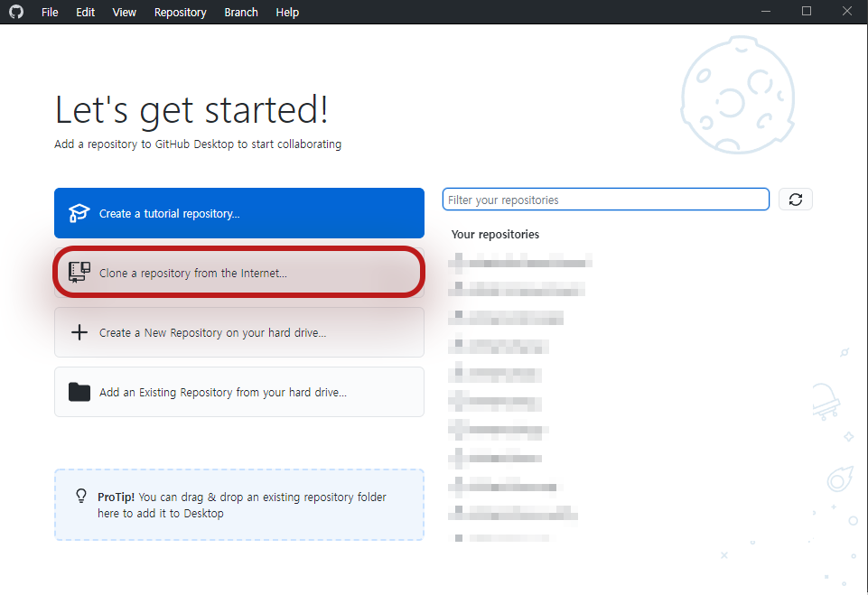Viewport: 868px width, 595px height.
Task: Refresh the repository list
Action: [796, 200]
